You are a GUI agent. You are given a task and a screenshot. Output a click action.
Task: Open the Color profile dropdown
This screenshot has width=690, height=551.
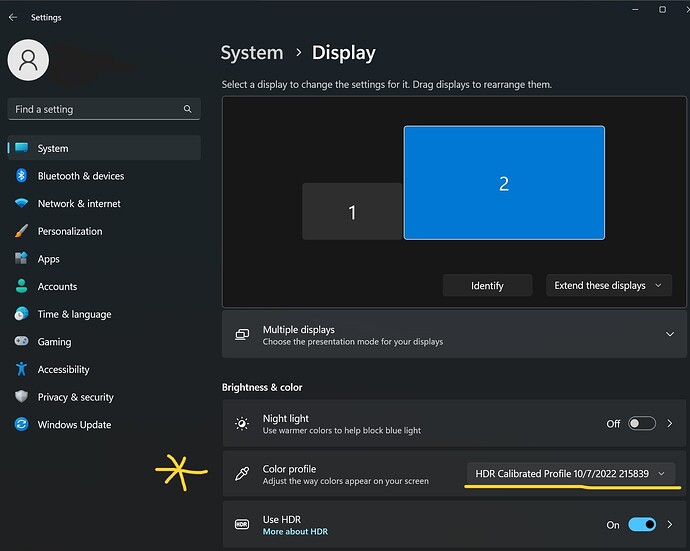(571, 474)
